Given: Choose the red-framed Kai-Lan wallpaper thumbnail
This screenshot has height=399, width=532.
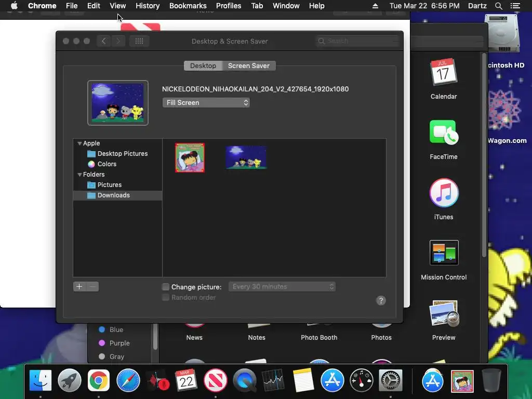Looking at the screenshot, I should (190, 157).
